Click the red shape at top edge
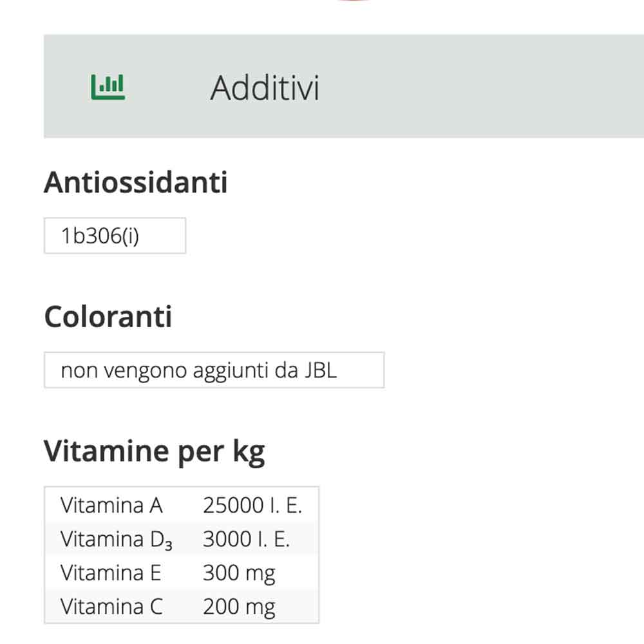 point(354,1)
